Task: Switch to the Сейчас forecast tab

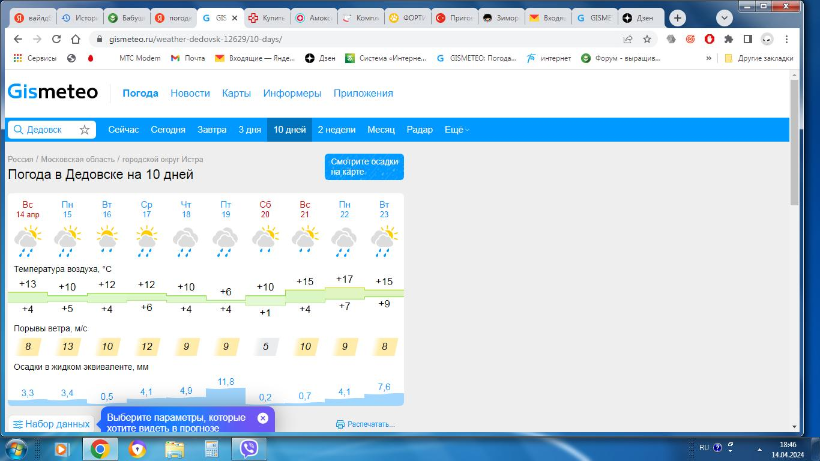Action: [123, 130]
